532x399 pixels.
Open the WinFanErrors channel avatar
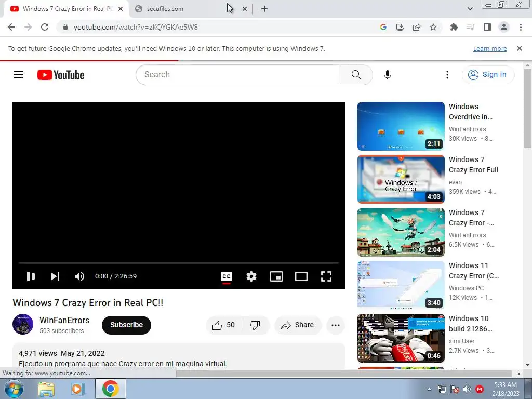pos(23,324)
